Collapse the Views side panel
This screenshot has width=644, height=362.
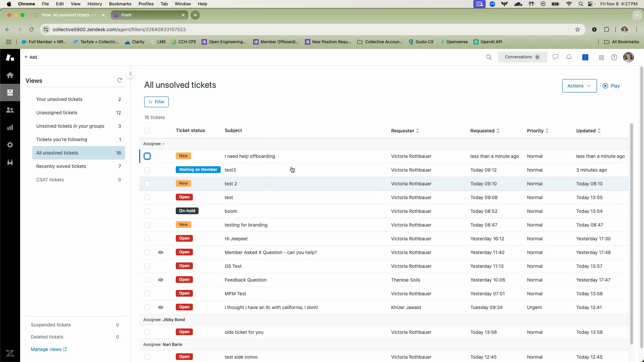pyautogui.click(x=130, y=74)
